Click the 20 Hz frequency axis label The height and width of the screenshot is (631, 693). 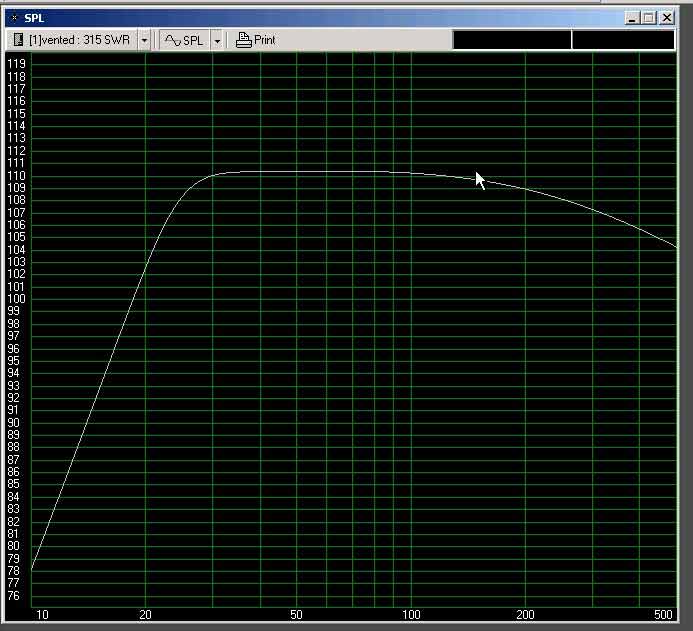[x=145, y=615]
